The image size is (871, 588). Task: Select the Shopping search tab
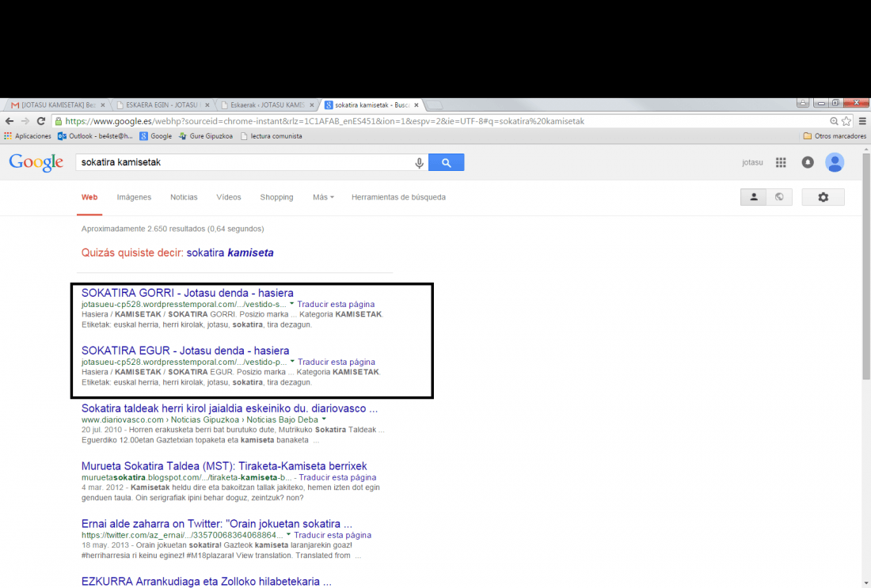point(276,197)
